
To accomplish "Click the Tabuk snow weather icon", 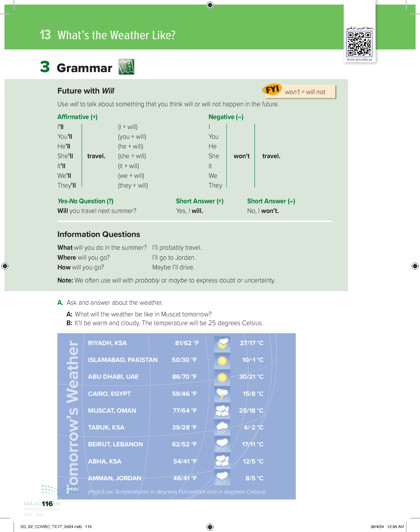I will [222, 428].
